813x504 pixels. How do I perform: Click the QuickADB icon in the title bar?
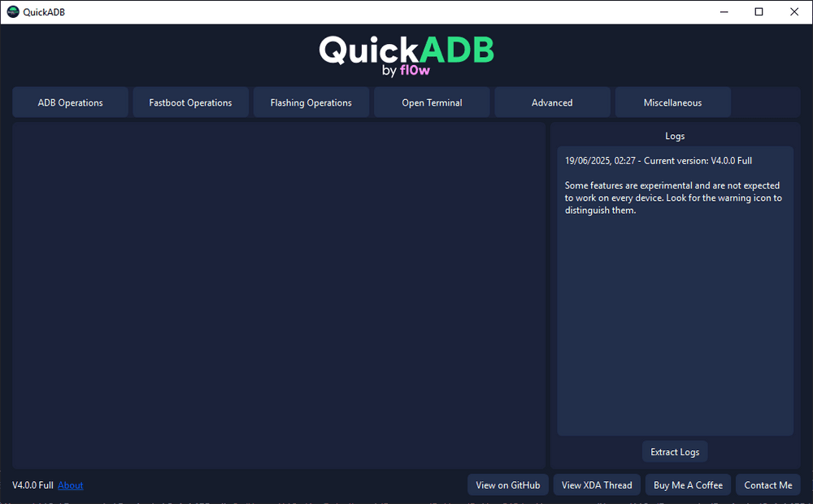[12, 11]
